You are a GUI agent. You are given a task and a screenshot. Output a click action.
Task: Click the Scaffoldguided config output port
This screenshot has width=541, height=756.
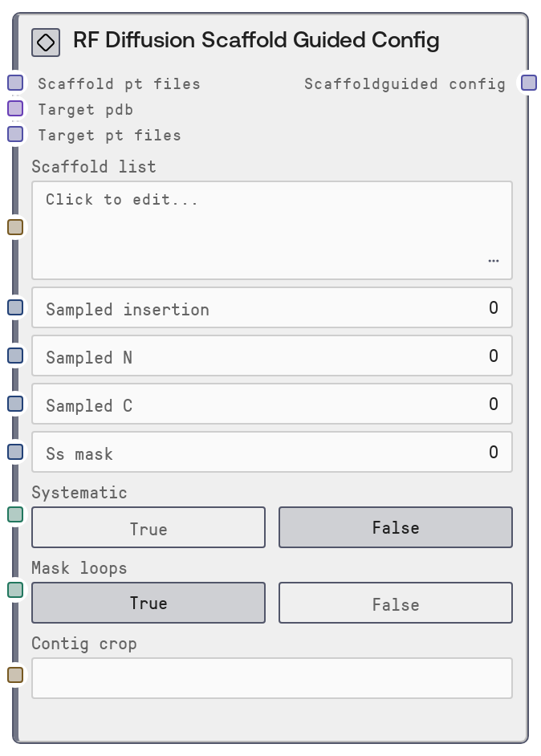tap(529, 83)
